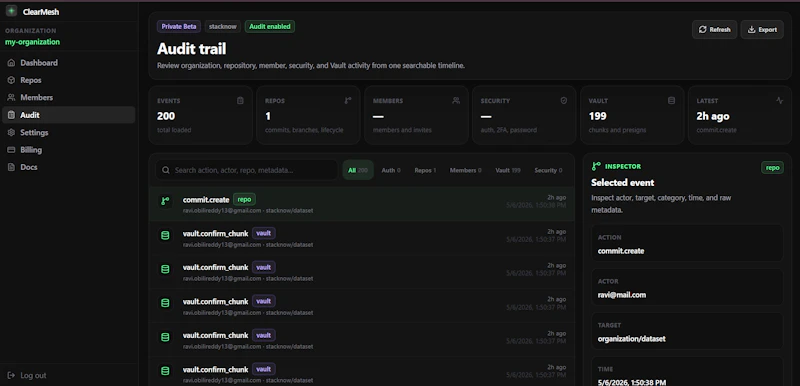Screen dimensions: 800x386
Task: Filter events by Security tab
Action: [548, 170]
